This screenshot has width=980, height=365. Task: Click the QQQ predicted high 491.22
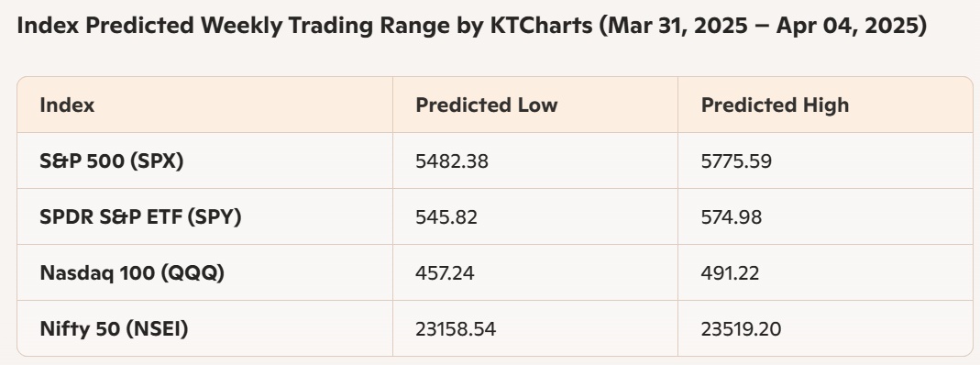730,273
